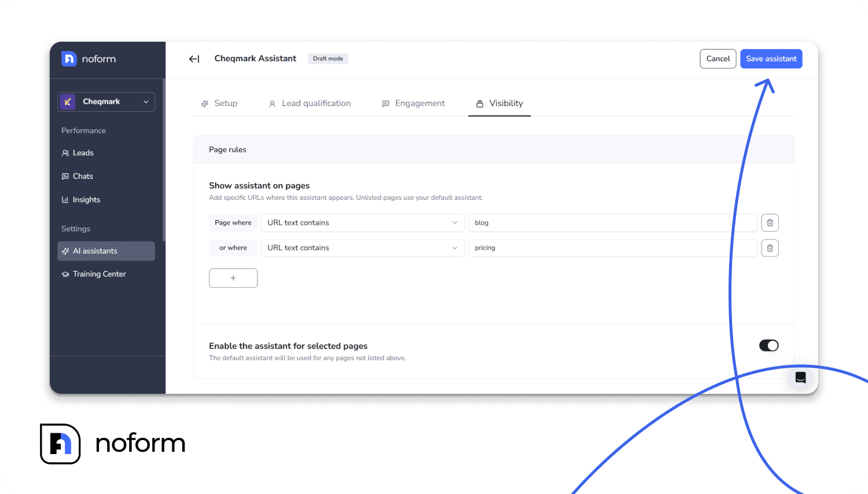
Task: Open second URL text contains dropdown
Action: pos(362,248)
